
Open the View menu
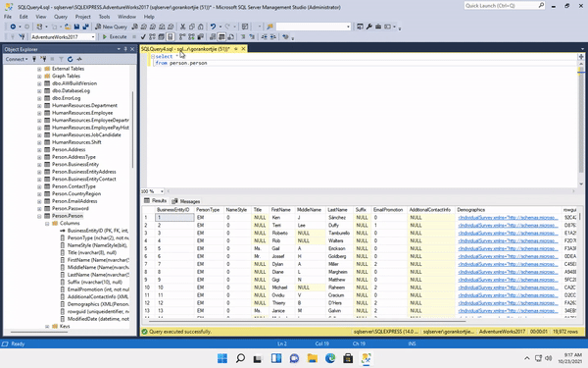40,17
